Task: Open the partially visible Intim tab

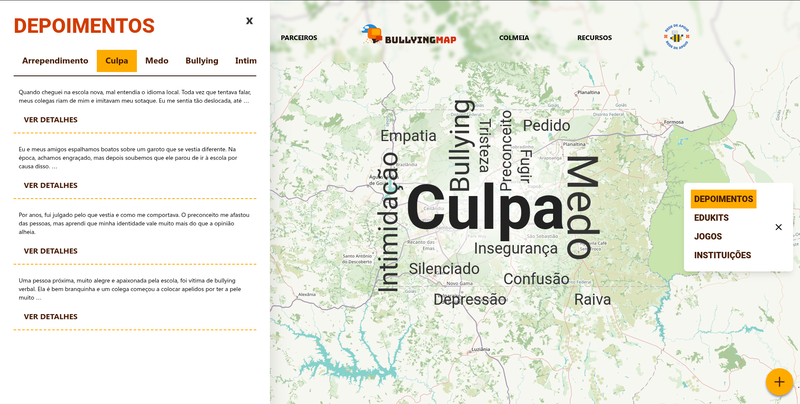Action: tap(245, 61)
